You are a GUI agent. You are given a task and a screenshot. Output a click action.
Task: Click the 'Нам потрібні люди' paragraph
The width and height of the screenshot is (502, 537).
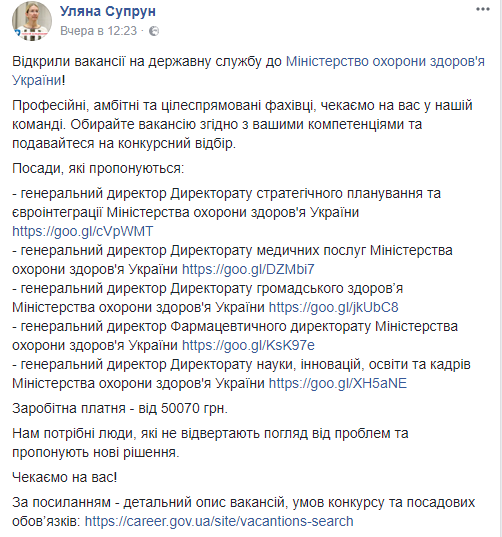click(x=210, y=443)
